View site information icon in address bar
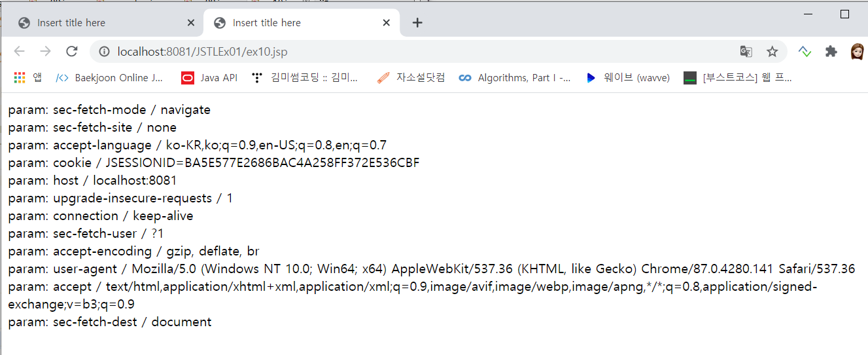 tap(103, 52)
